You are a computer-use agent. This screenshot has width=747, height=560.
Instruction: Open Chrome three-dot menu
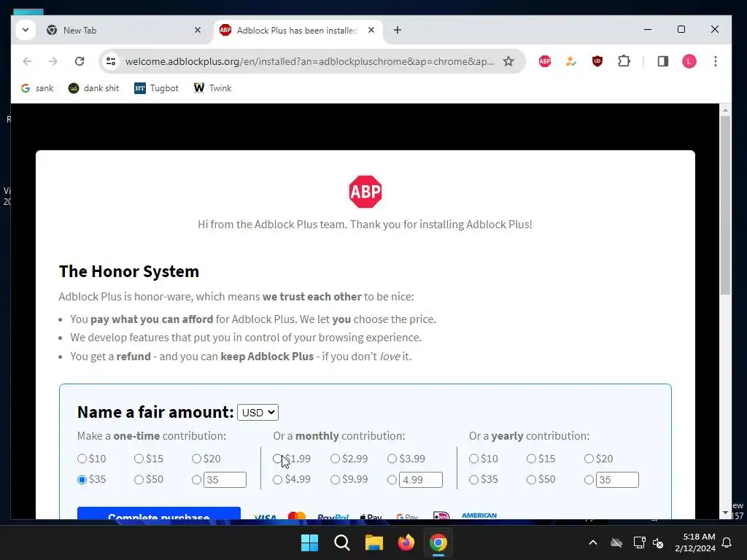(x=715, y=61)
